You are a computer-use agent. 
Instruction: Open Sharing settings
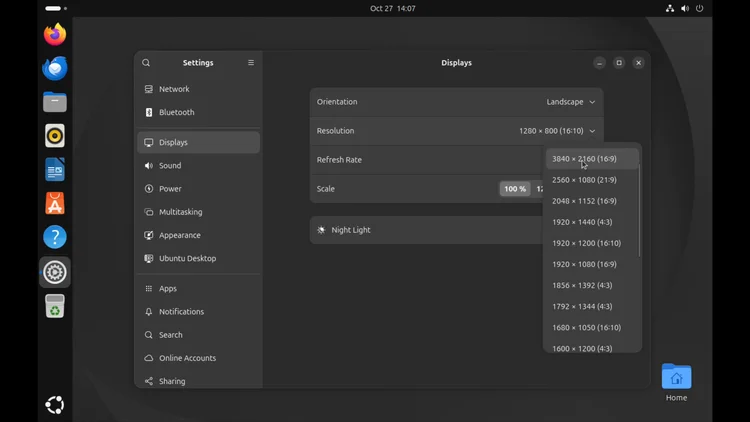pyautogui.click(x=199, y=381)
